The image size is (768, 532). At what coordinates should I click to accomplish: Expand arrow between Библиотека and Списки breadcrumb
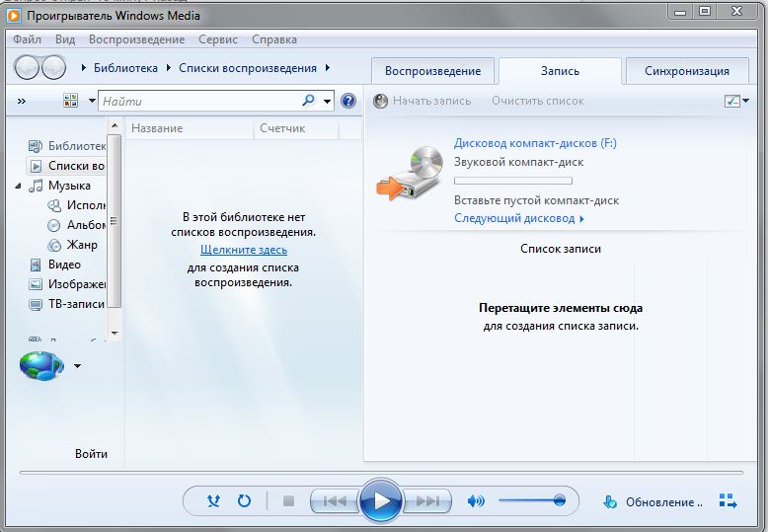(169, 67)
